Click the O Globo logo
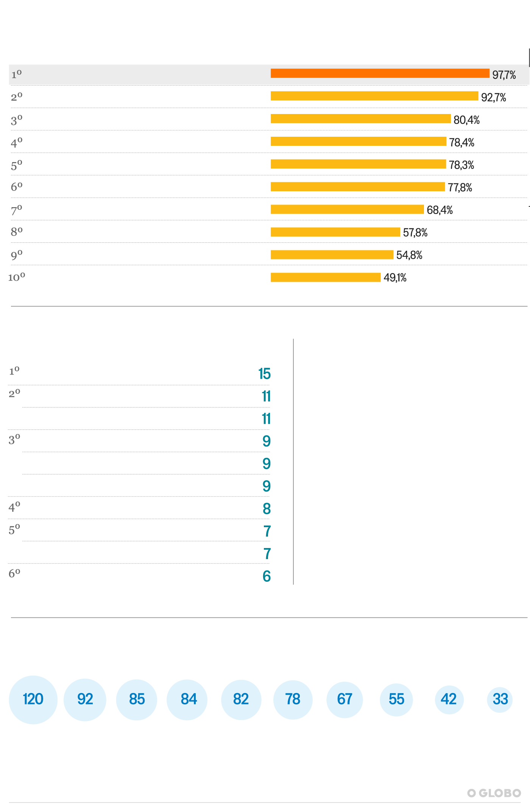This screenshot has width=530, height=812. (x=494, y=793)
